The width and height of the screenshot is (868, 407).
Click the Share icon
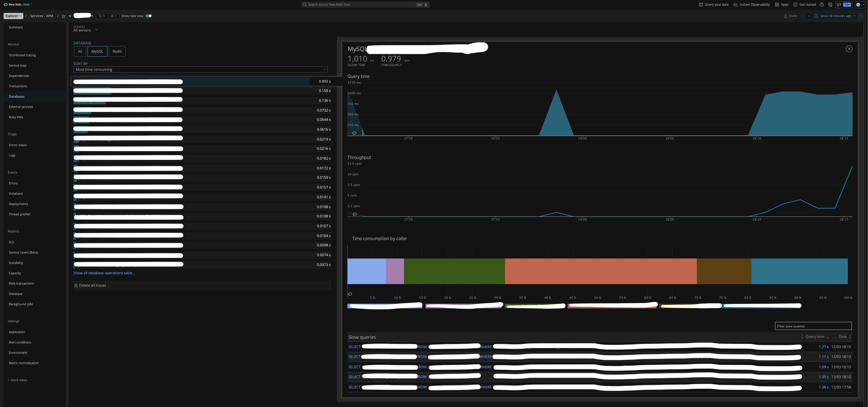click(786, 16)
